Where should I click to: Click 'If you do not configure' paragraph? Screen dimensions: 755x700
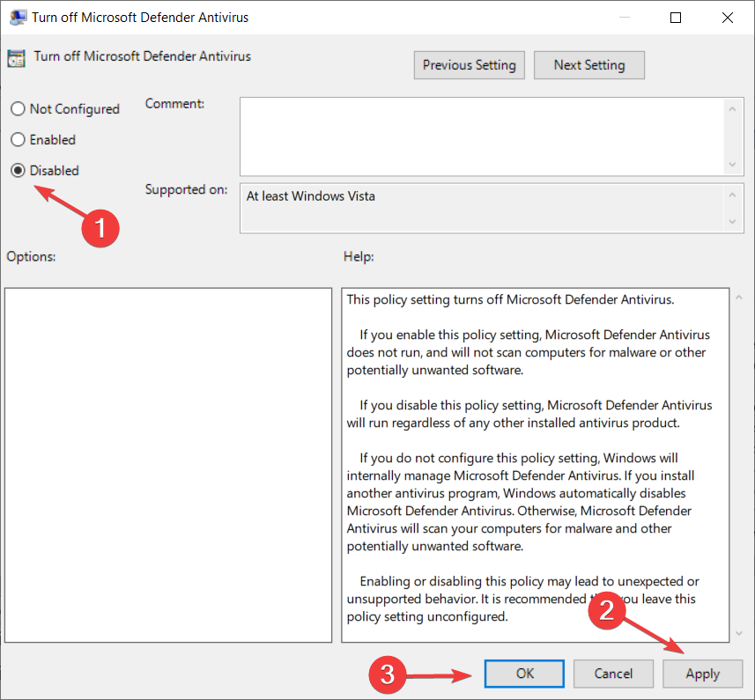pyautogui.click(x=521, y=502)
